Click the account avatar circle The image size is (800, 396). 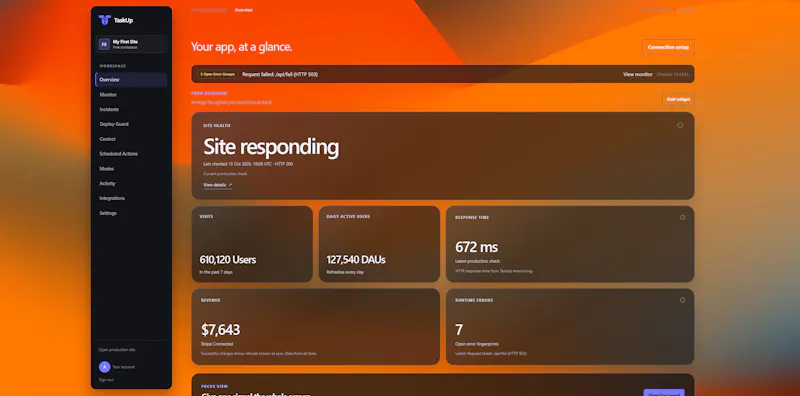104,366
